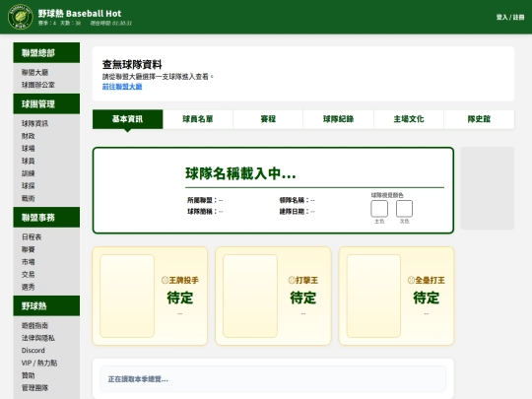This screenshot has height=399, width=532.
Task: Open the Discord sidebar link
Action: [33, 351]
